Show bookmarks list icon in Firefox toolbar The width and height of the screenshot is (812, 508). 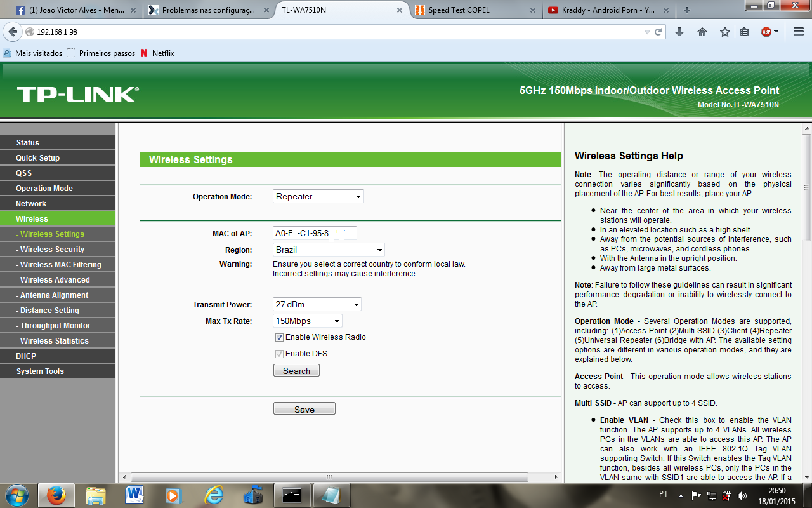pyautogui.click(x=744, y=32)
